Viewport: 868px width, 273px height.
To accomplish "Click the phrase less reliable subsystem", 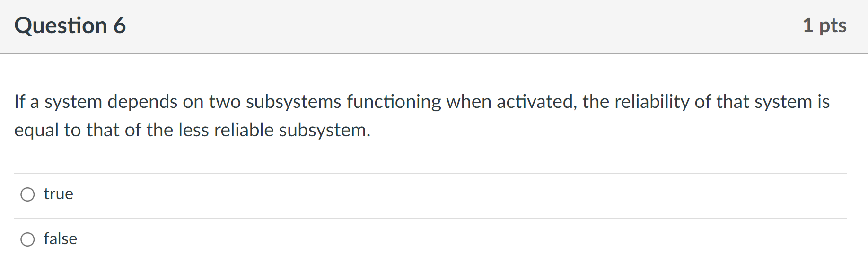I will [274, 130].
